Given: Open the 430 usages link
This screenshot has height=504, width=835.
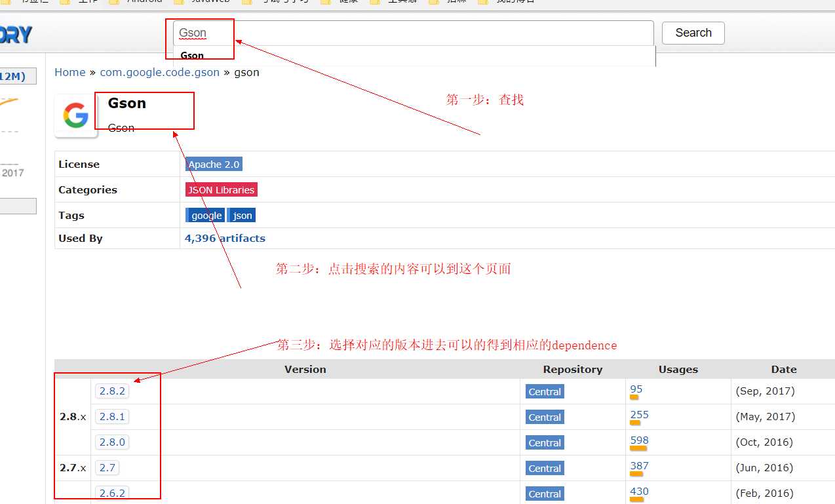Looking at the screenshot, I should [639, 492].
